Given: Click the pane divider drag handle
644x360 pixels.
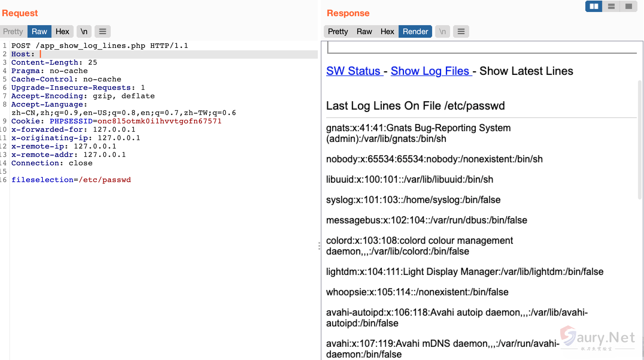Looking at the screenshot, I should click(319, 246).
